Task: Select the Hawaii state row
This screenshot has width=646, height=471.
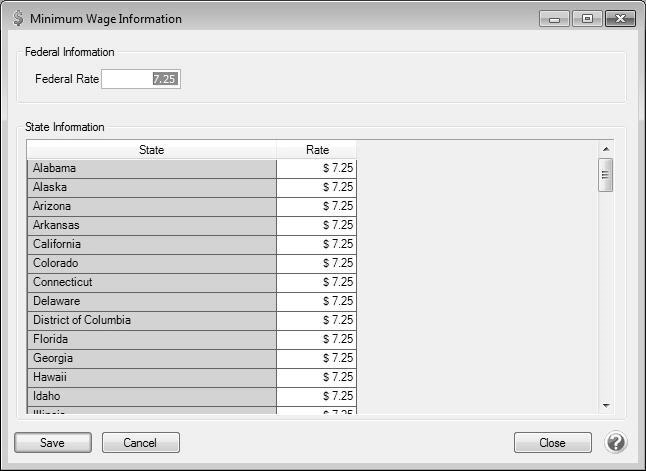Action: [x=151, y=377]
